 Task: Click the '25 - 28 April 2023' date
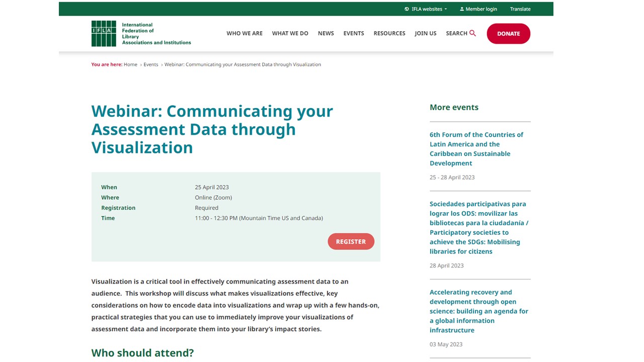[452, 177]
